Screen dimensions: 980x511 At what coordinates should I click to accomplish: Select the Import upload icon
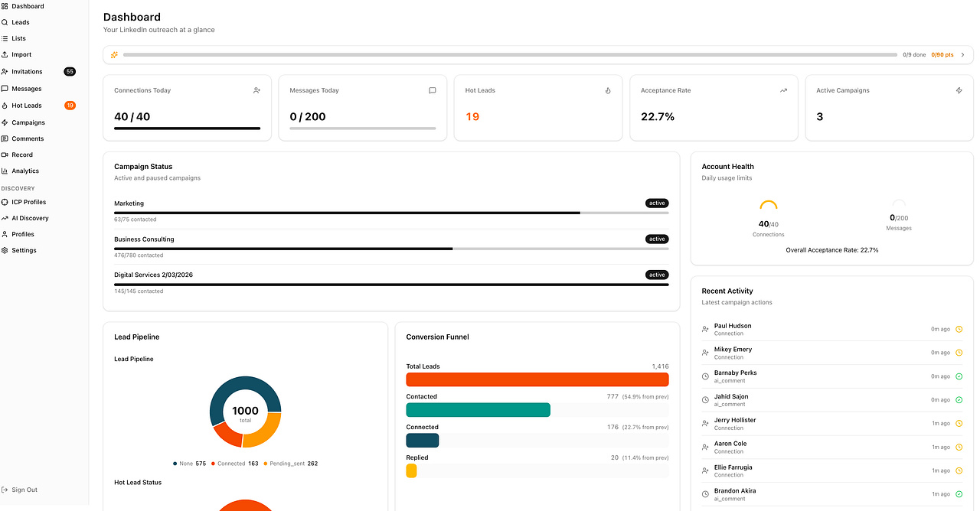click(x=5, y=55)
